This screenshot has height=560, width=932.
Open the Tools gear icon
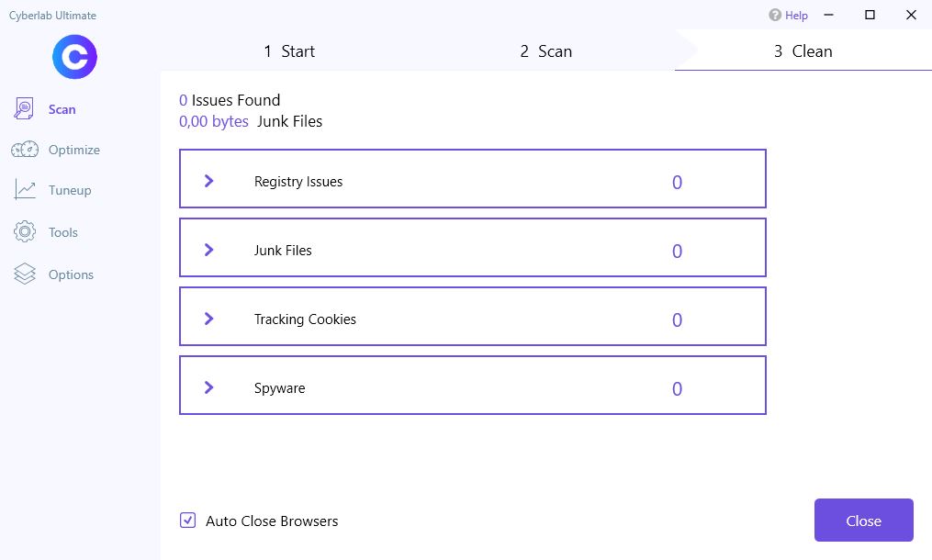[24, 232]
